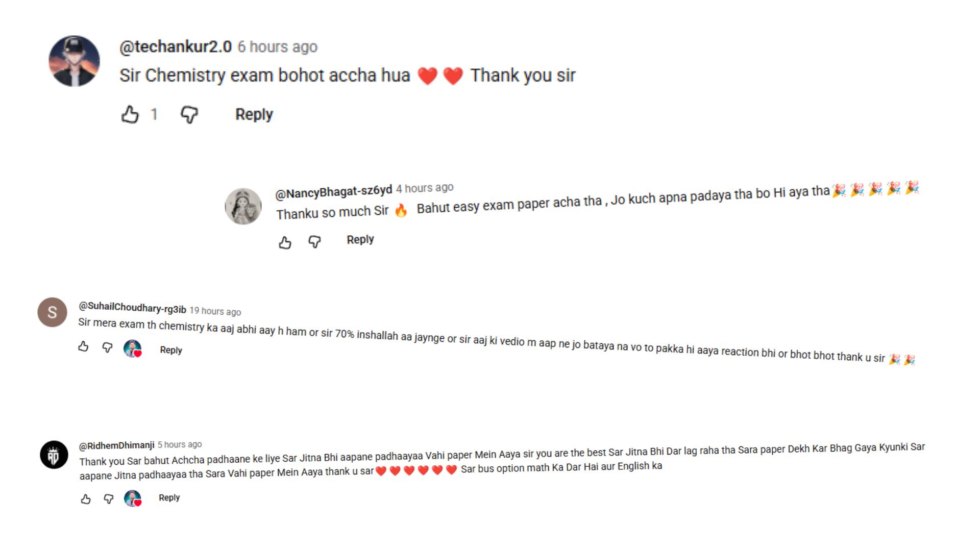This screenshot has width=980, height=551.
Task: Like the @NancyBhagat-sz6yd comment
Action: coord(285,242)
